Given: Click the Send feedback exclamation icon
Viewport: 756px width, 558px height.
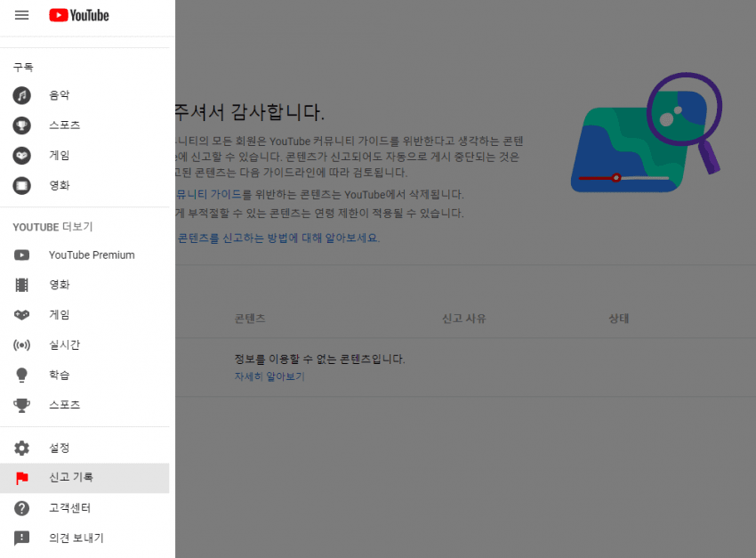Looking at the screenshot, I should (21, 538).
